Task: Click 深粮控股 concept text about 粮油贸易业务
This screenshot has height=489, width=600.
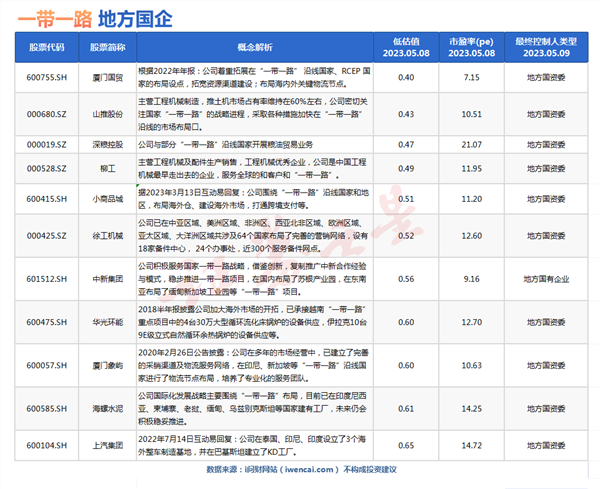Action: (225, 145)
